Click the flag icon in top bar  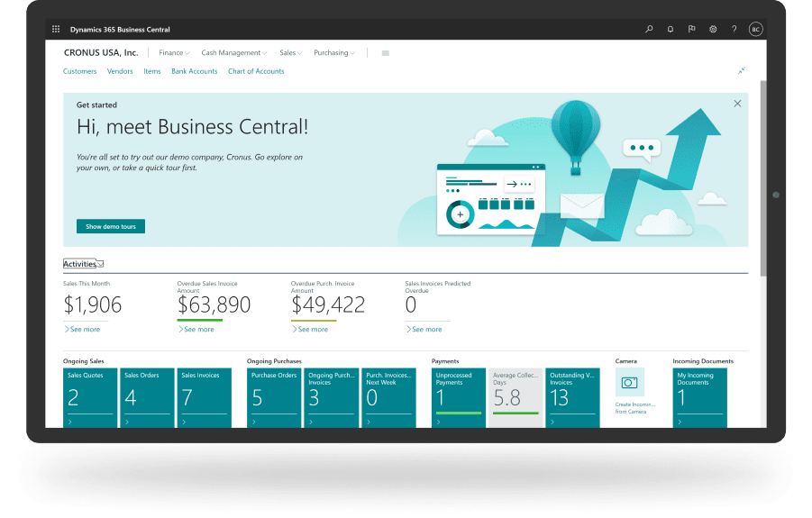[x=691, y=30]
